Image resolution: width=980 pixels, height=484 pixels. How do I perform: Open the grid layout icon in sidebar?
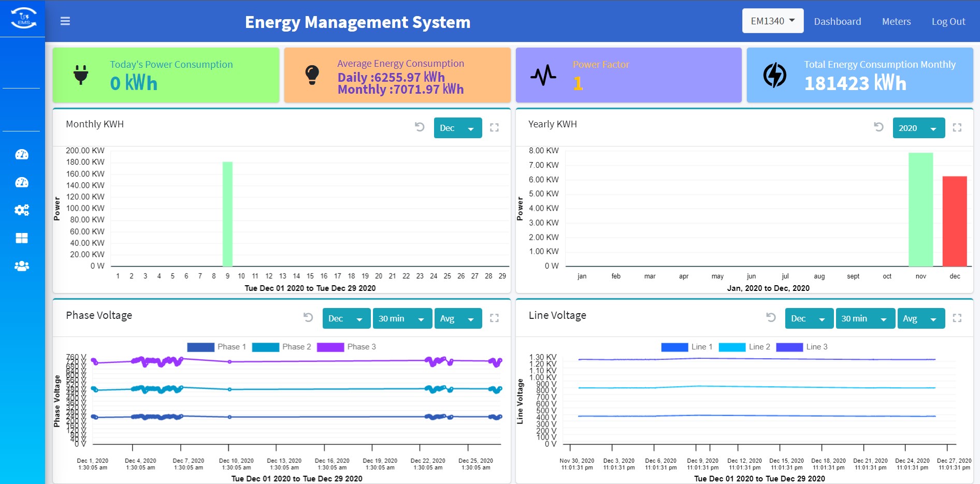tap(22, 238)
